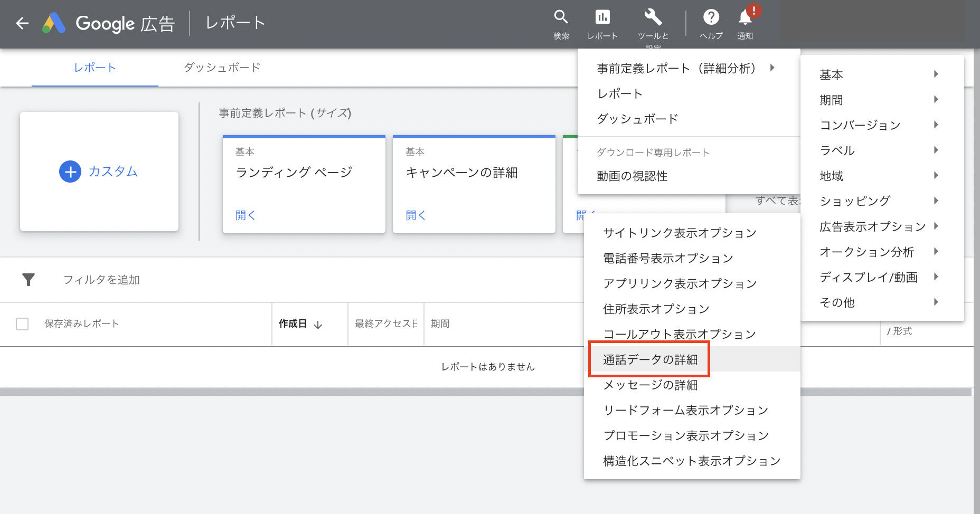
Task: Click the Google Ads logo
Action: coord(54,23)
